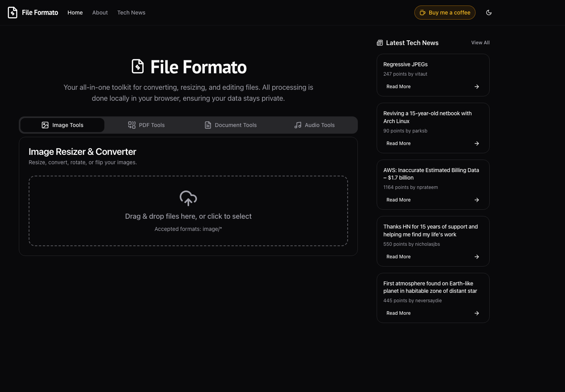
Task: Click the 'Latest Tech News' heading
Action: (x=412, y=43)
